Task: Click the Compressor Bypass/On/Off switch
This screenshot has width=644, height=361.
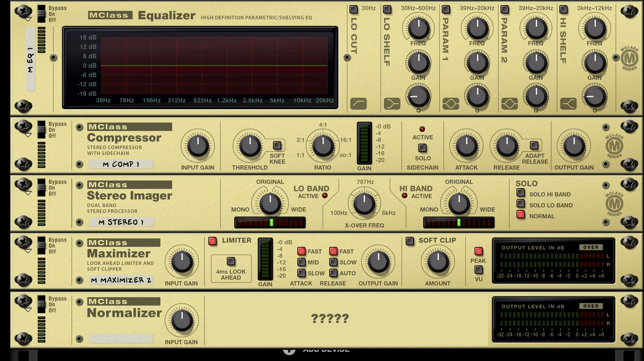Action: click(x=41, y=130)
